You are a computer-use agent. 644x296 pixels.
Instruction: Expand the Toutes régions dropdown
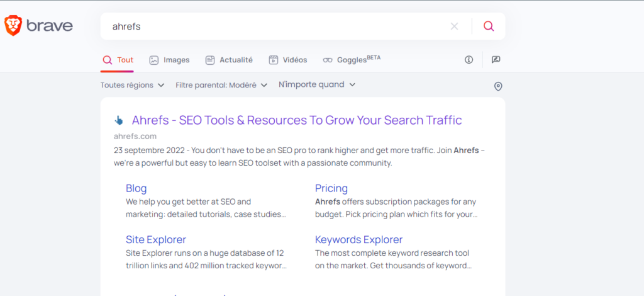click(x=132, y=85)
